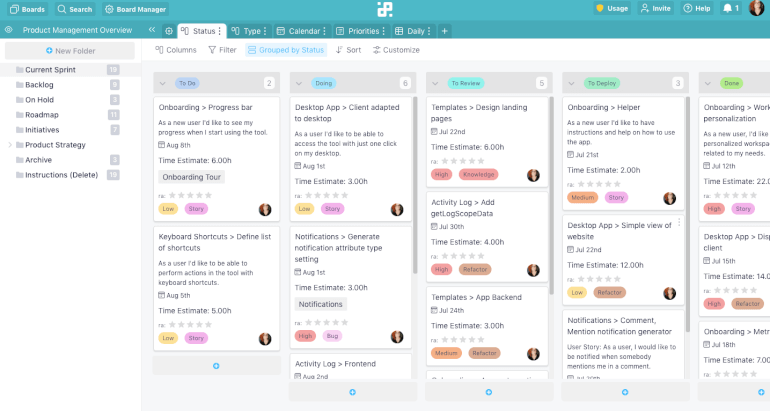Click Bug label on Notifications card

coord(332,336)
